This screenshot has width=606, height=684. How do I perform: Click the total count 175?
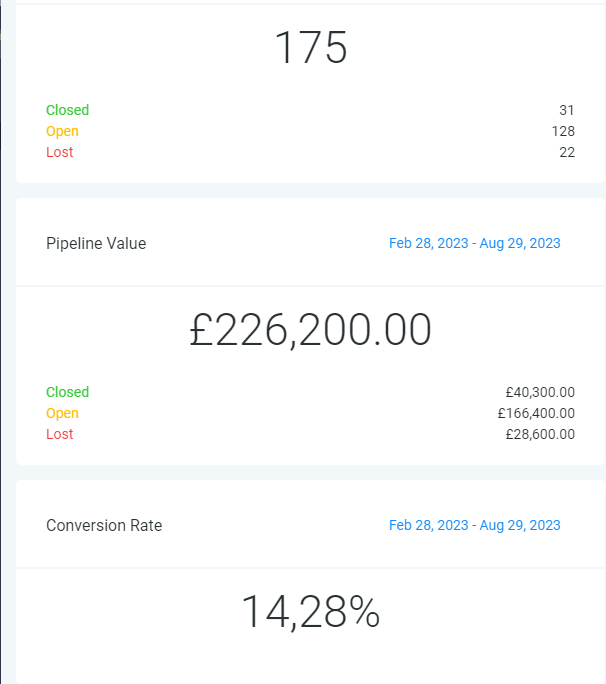click(310, 48)
